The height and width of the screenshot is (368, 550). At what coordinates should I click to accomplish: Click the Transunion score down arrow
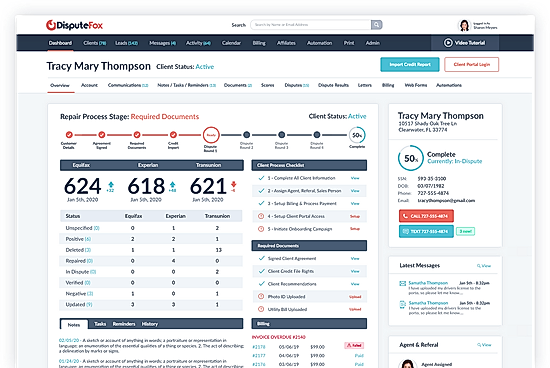233,185
